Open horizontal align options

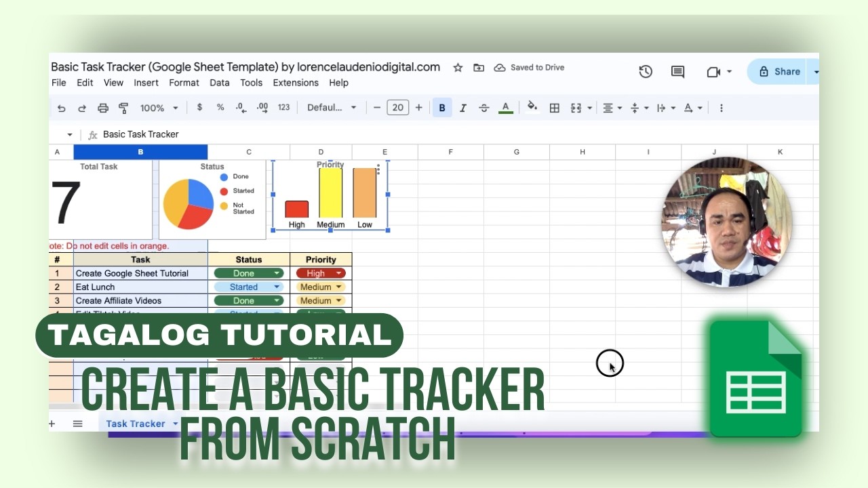coord(612,108)
